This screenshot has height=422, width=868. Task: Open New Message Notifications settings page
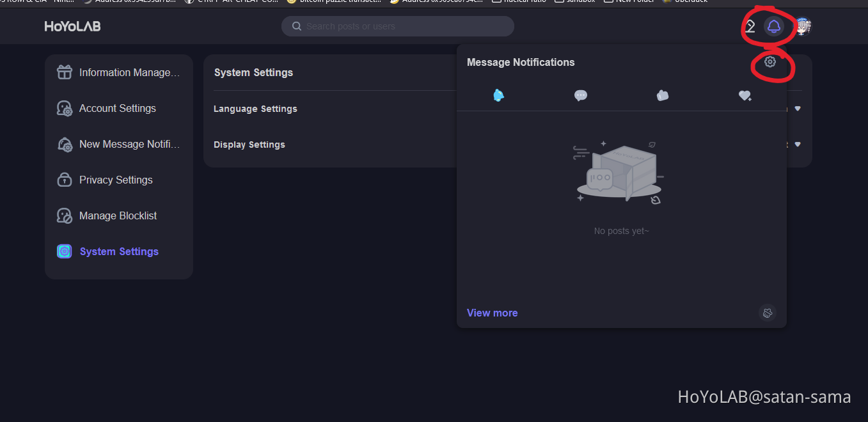(x=129, y=144)
